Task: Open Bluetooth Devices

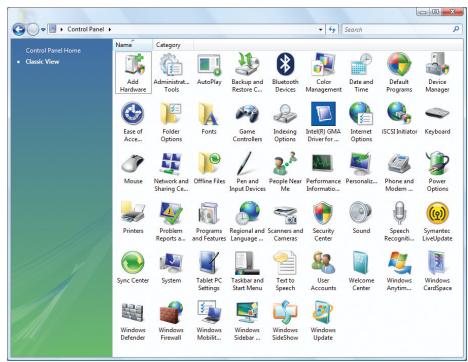Action: (x=285, y=73)
